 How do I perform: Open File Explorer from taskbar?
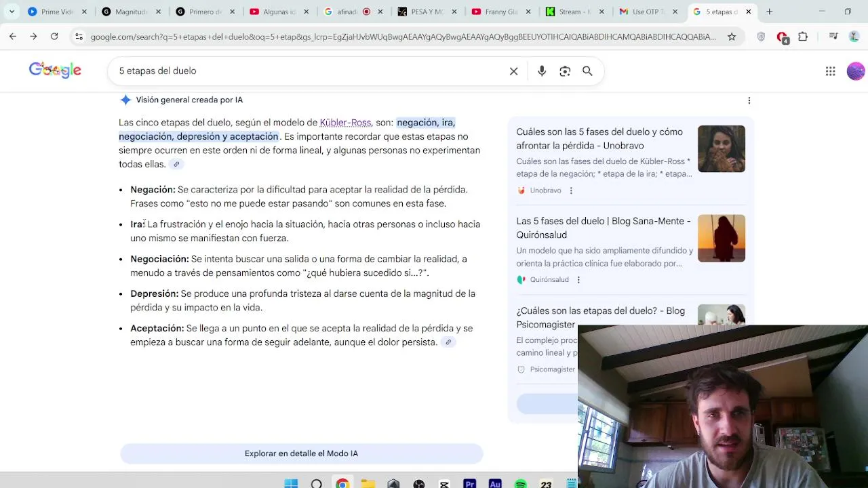[x=368, y=484]
